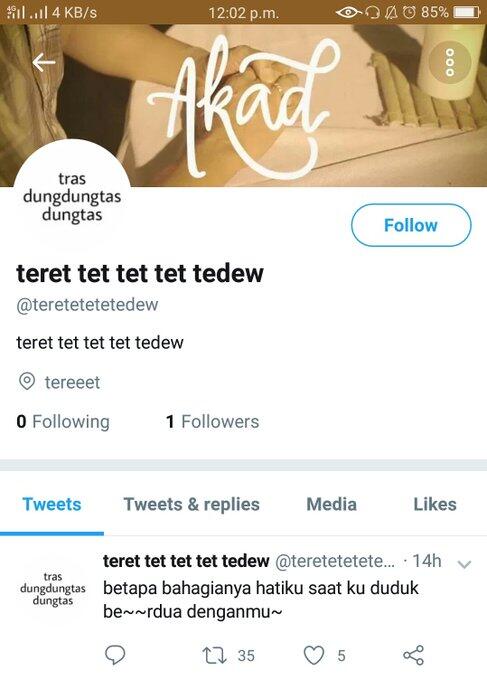Retweet the tweet with 35 retweets

(x=215, y=655)
